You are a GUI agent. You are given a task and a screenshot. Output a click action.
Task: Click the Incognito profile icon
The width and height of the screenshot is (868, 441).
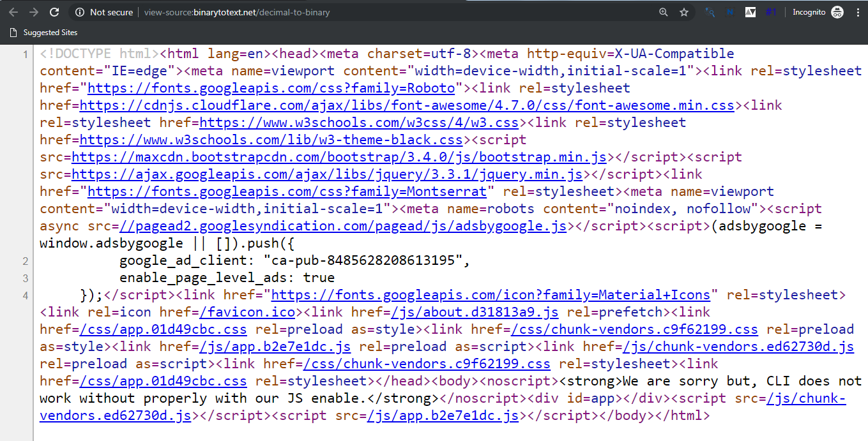point(837,12)
